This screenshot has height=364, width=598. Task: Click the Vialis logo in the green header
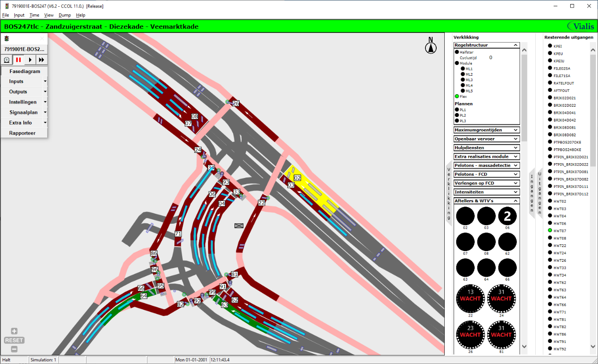(581, 26)
